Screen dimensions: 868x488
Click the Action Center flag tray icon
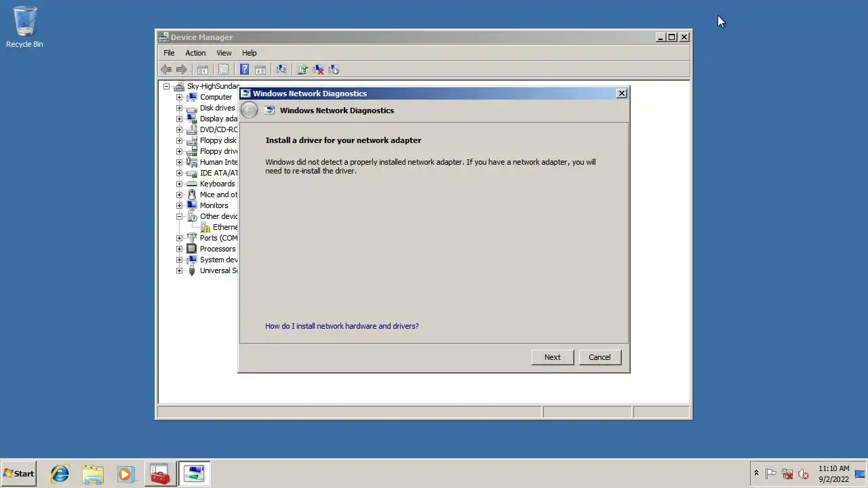click(771, 474)
